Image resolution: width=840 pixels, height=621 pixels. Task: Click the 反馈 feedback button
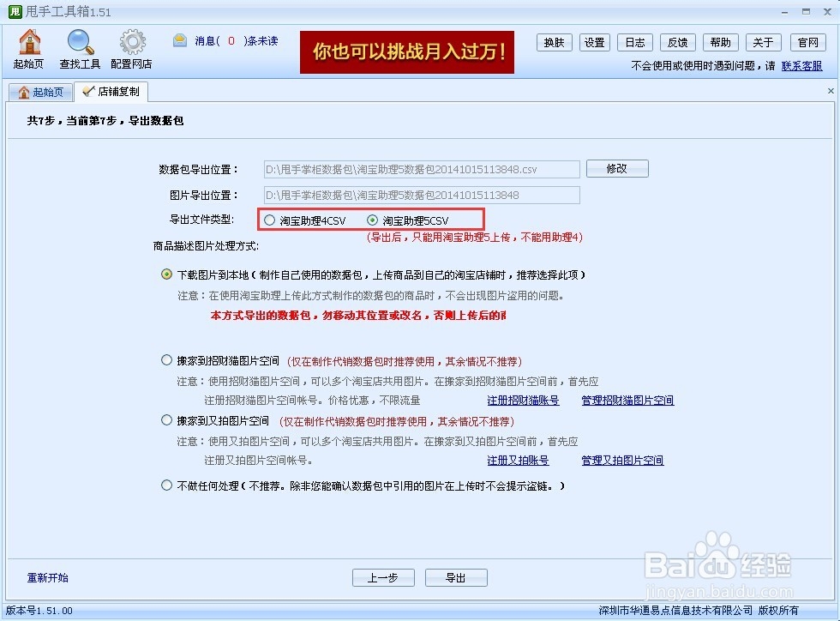(678, 42)
